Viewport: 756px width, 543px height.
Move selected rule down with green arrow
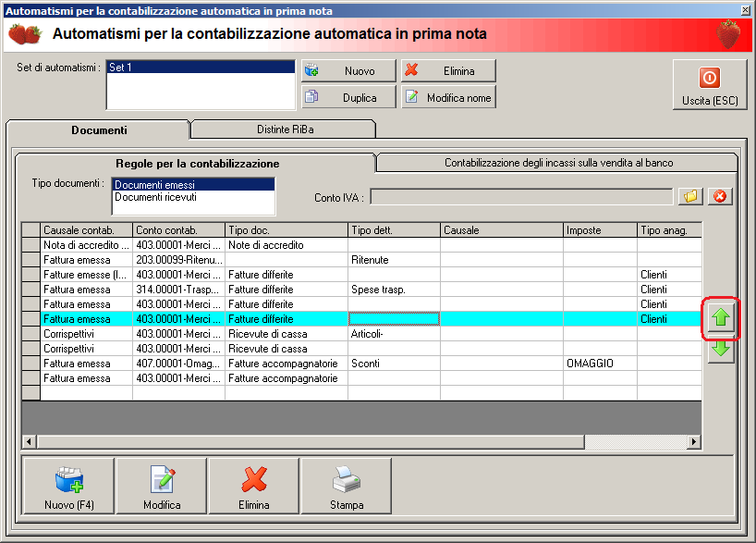click(721, 349)
